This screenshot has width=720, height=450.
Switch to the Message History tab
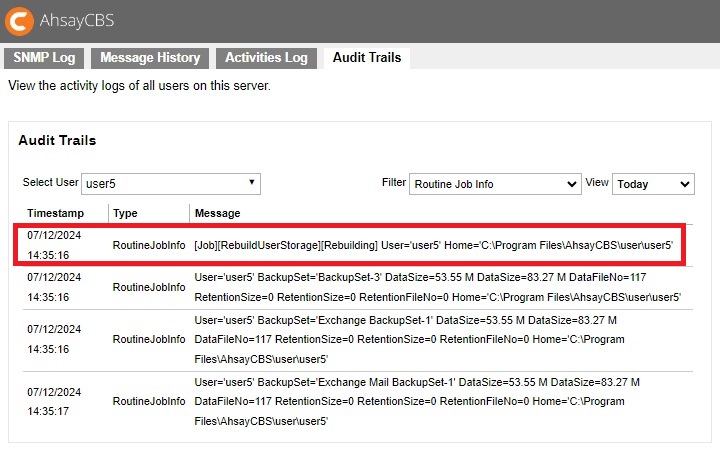[150, 58]
